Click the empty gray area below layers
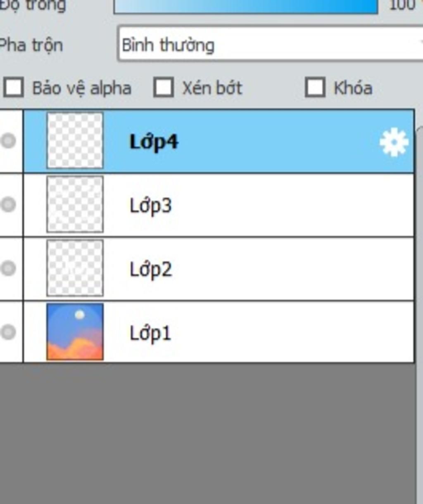 [x=207, y=433]
